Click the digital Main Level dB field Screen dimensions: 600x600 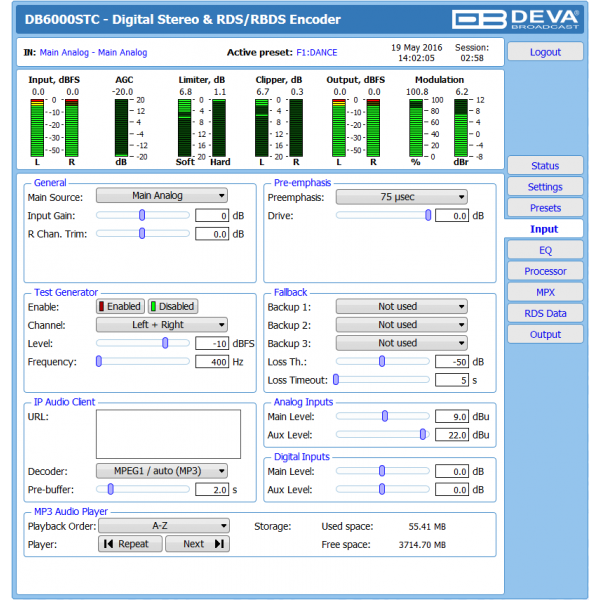click(x=452, y=472)
